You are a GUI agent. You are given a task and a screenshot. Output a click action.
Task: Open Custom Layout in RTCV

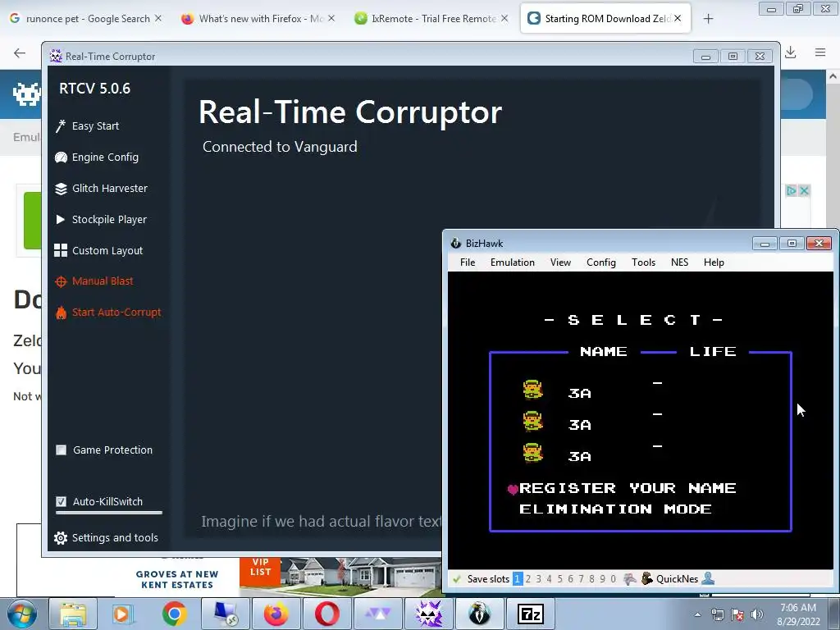98,251
